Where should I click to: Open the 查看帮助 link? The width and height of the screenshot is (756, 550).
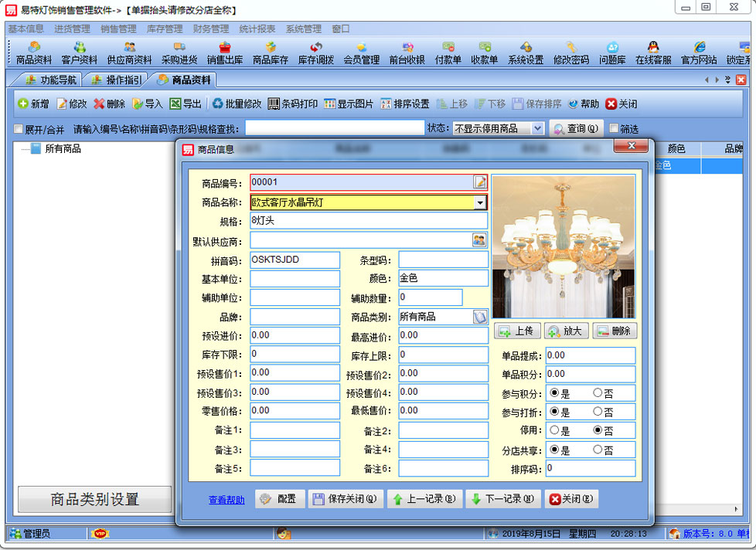[226, 500]
